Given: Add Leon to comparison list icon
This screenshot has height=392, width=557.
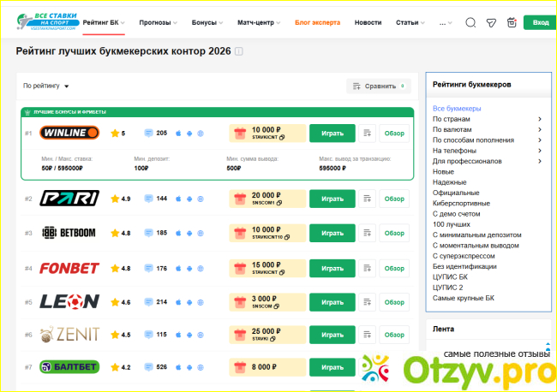Looking at the screenshot, I should (368, 302).
